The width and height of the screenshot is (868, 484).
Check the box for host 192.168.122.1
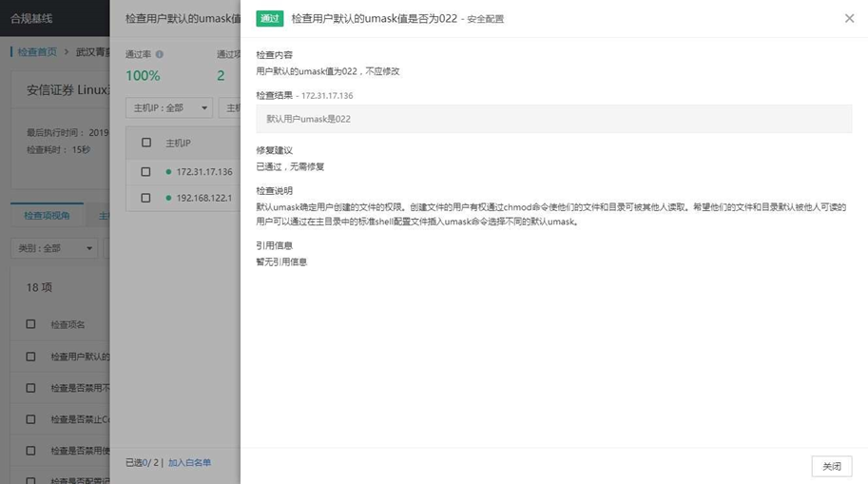145,198
